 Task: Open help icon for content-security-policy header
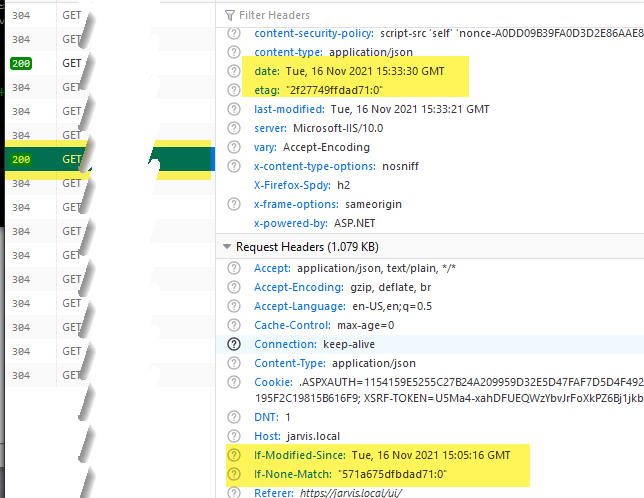click(234, 33)
